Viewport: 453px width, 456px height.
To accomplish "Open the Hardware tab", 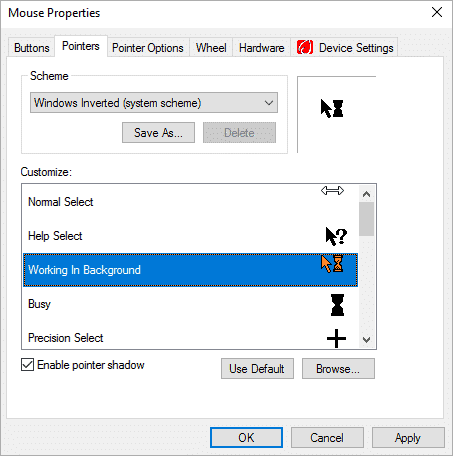I will 262,48.
